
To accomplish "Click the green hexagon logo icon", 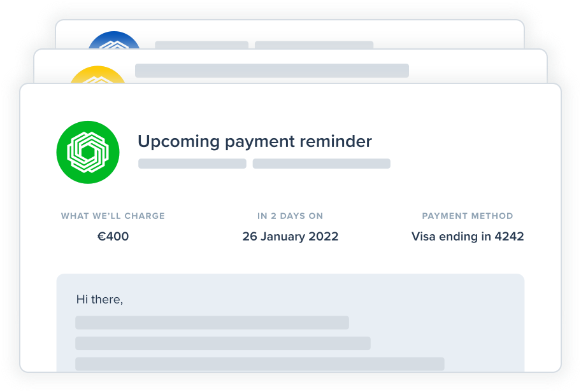I will coord(88,152).
